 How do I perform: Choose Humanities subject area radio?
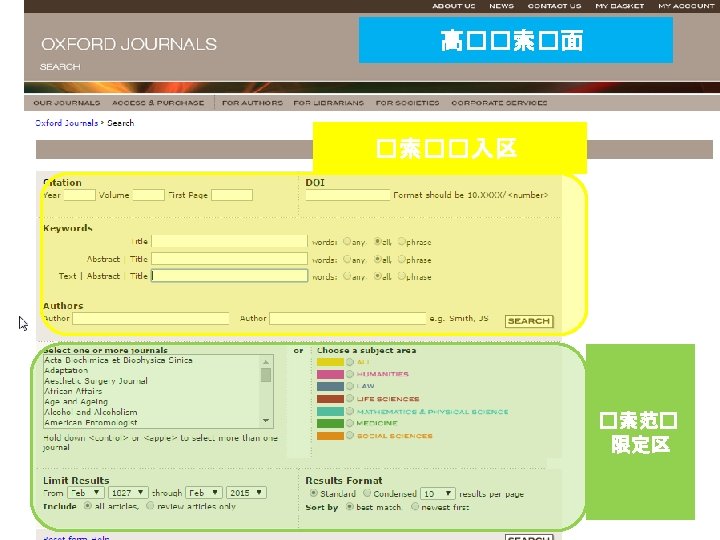350,374
